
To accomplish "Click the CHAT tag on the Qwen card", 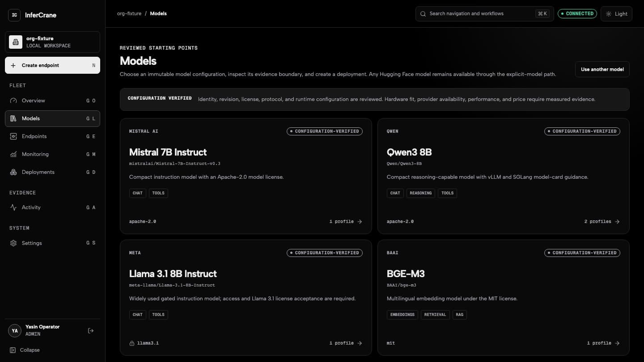I will point(395,193).
